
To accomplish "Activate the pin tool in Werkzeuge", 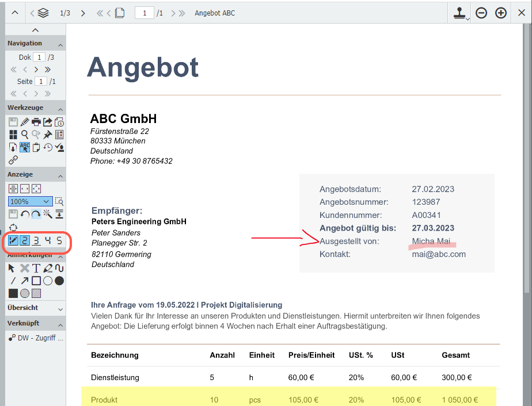I will 47,134.
